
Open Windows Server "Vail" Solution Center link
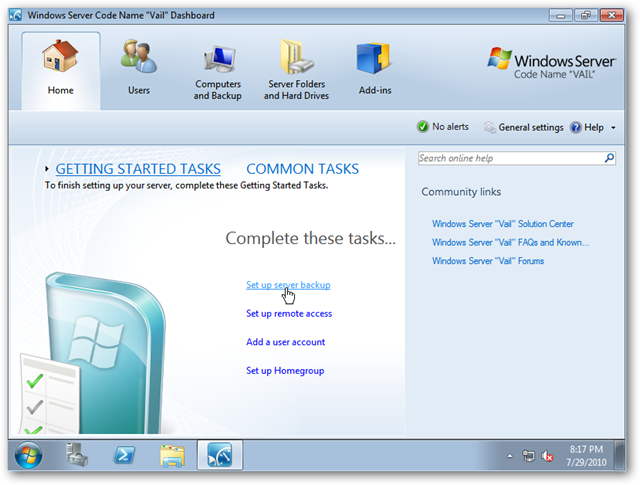tap(503, 224)
